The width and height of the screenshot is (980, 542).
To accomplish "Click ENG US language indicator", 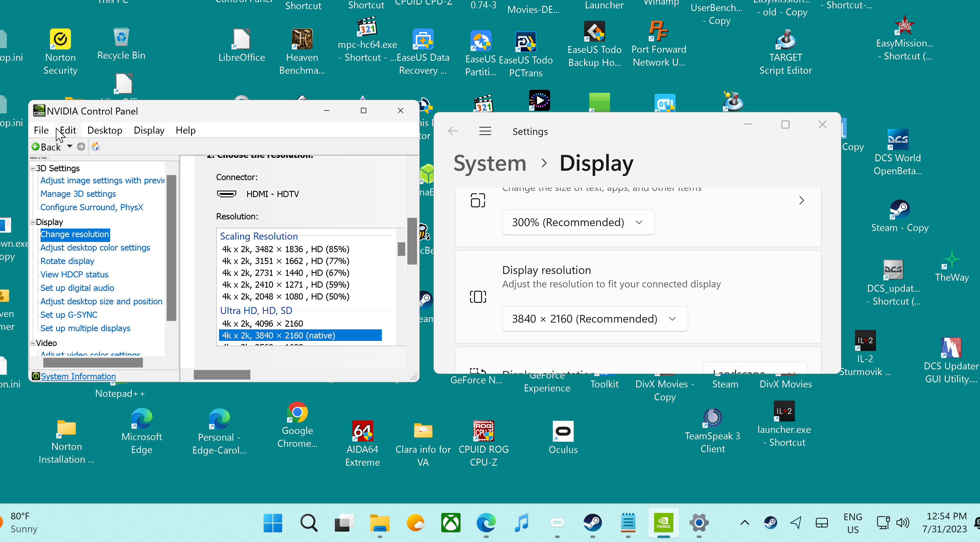I will (x=853, y=523).
